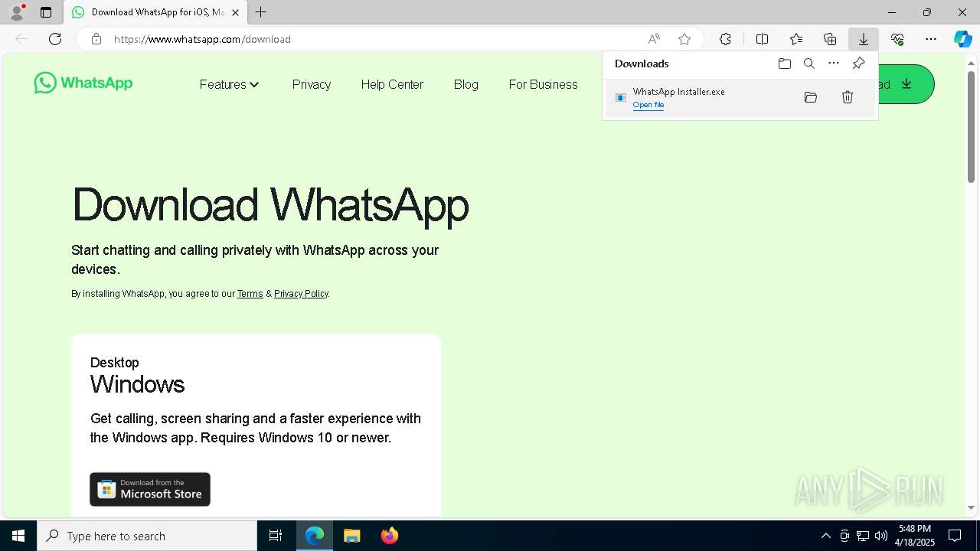Open Help Center nav link
Screen dimensions: 980x551
pos(392,84)
